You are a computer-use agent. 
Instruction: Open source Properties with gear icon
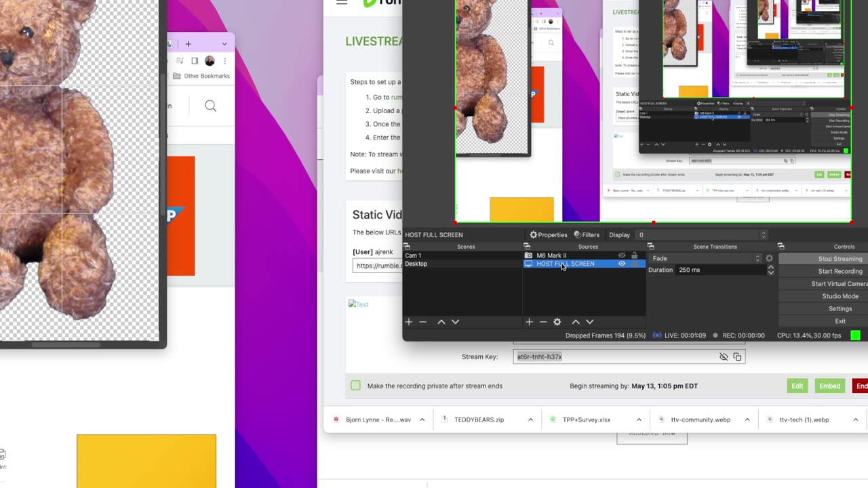pos(549,235)
